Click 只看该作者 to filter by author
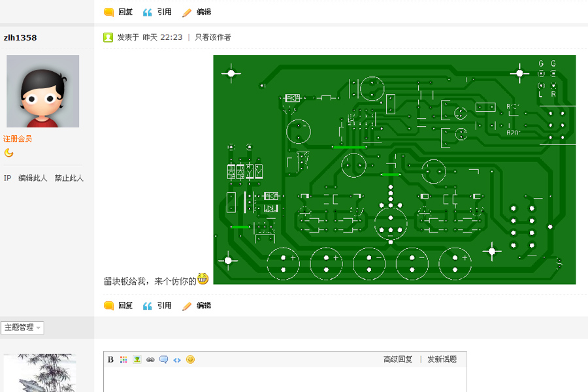Viewport: 588px width, 392px height. click(x=212, y=37)
